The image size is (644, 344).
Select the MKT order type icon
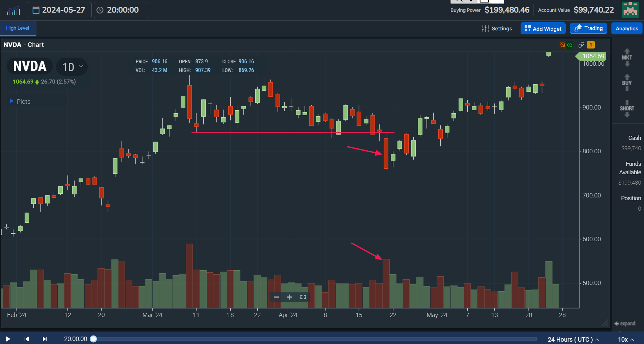click(626, 57)
